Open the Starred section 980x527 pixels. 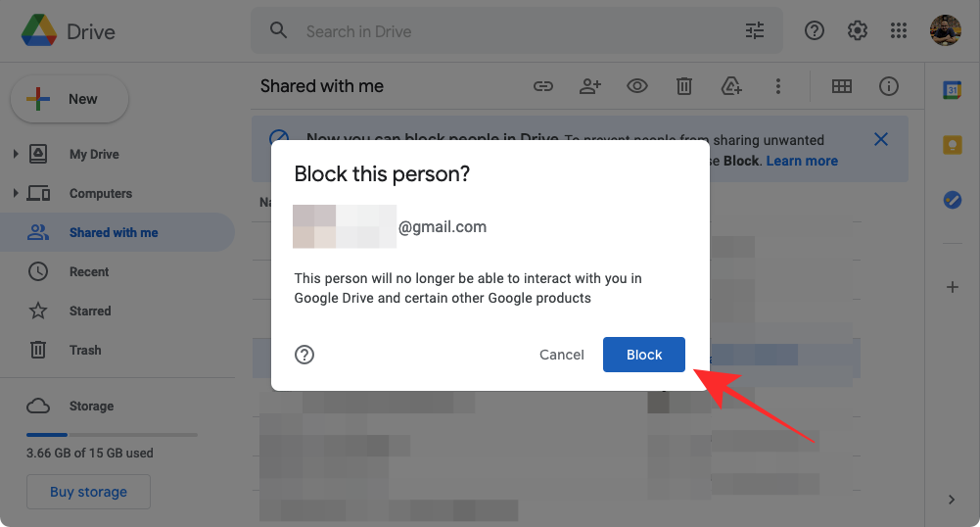(89, 311)
